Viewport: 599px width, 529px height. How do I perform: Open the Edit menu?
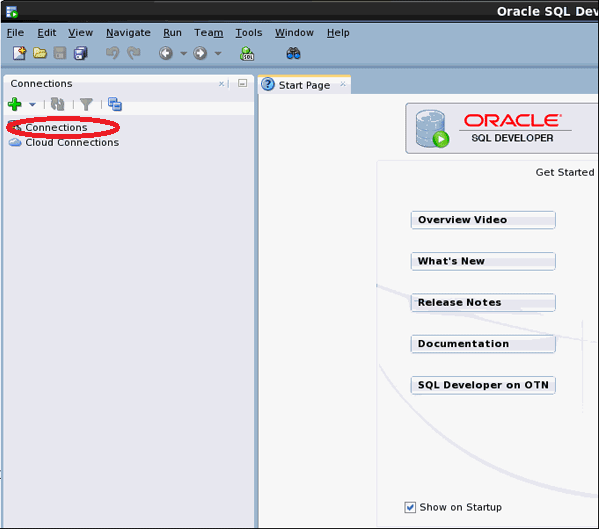click(x=47, y=33)
